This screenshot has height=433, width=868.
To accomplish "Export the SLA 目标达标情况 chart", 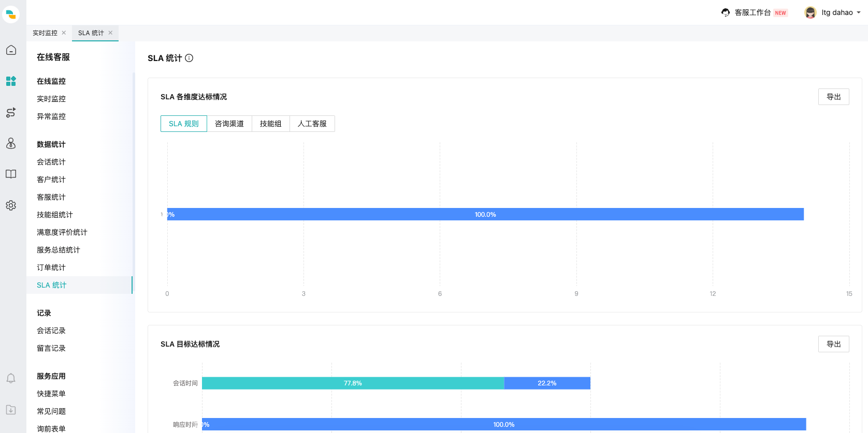I will click(x=833, y=344).
